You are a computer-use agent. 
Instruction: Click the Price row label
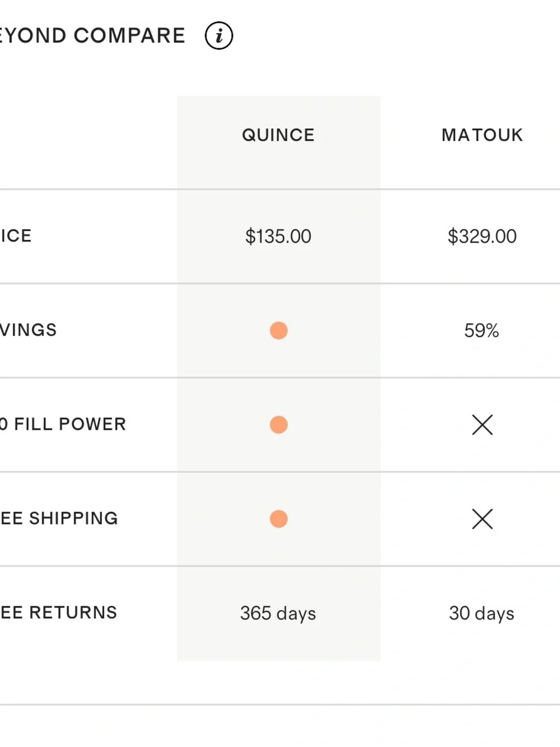click(16, 236)
